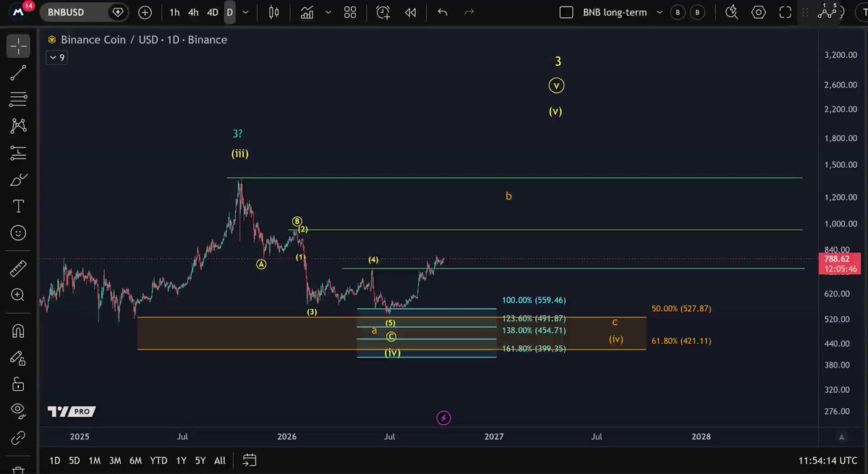Select the text annotation tool

[18, 207]
